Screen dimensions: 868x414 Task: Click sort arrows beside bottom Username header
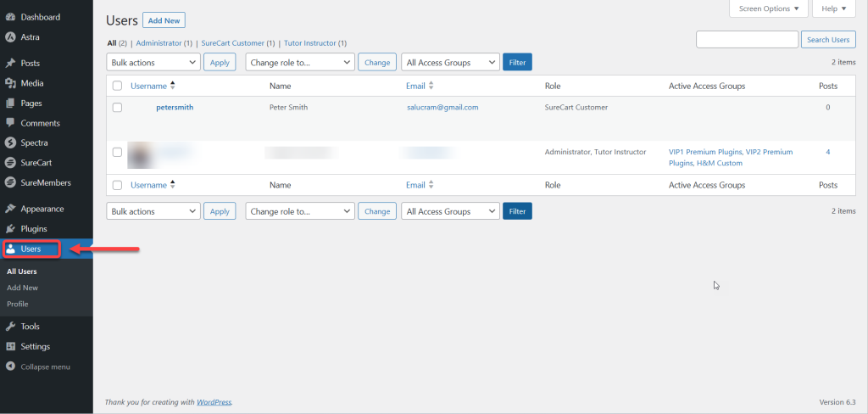click(x=173, y=185)
